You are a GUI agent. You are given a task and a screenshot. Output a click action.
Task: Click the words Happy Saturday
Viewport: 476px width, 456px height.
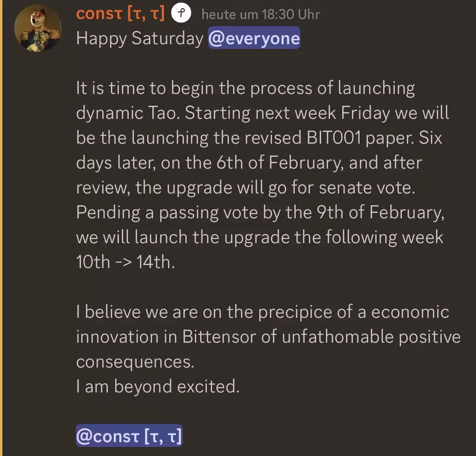click(140, 39)
